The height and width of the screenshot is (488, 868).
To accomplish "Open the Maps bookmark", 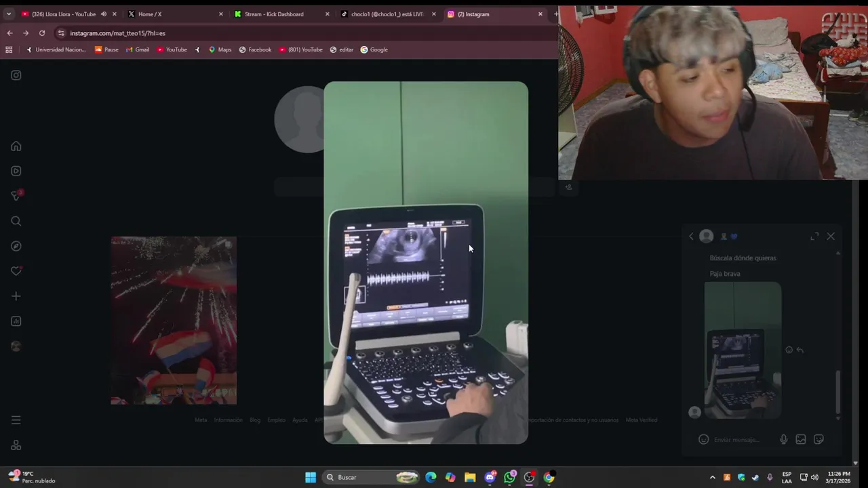I will [x=220, y=49].
